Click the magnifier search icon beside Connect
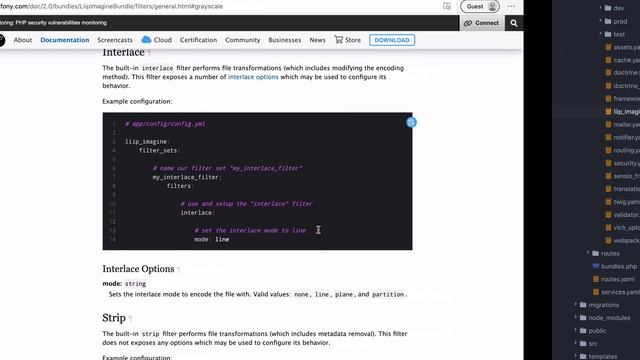Screen dimensions: 640x360 514,23
